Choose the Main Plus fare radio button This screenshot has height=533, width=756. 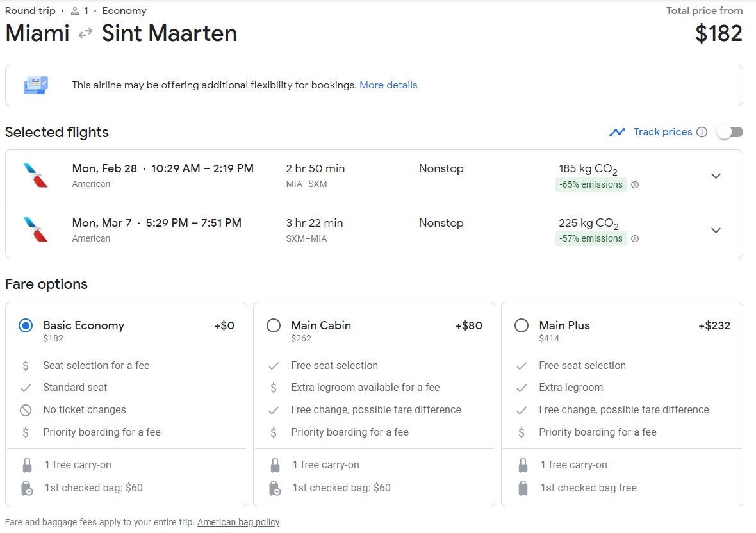pos(522,325)
